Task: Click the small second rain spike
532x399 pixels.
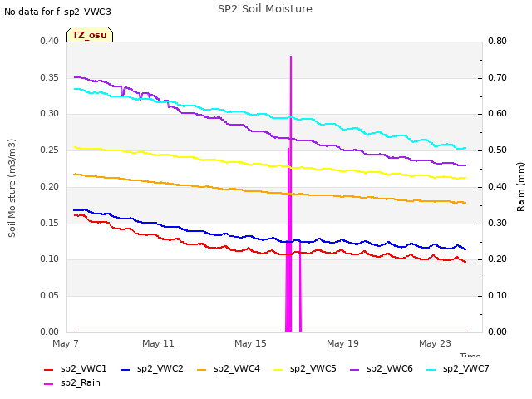Action: tap(300, 287)
